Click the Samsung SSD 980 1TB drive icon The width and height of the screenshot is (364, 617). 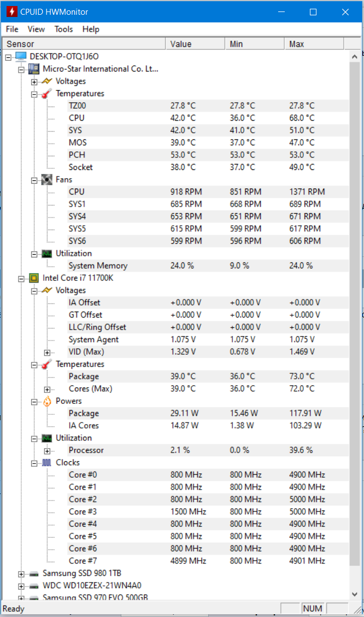(x=34, y=573)
